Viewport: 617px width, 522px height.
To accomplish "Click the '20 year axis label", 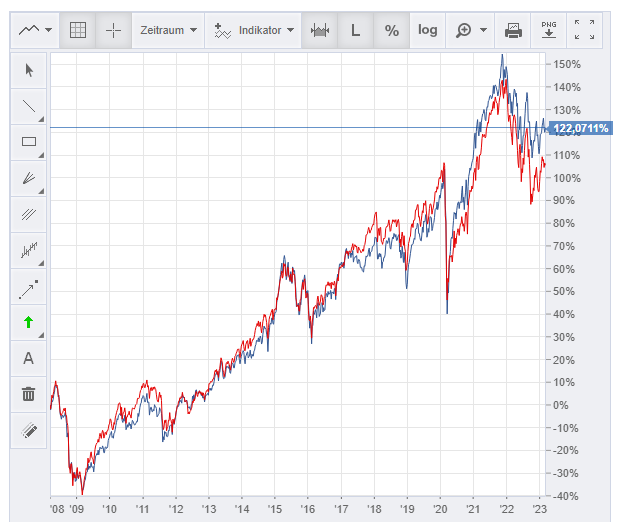I will coord(440,509).
